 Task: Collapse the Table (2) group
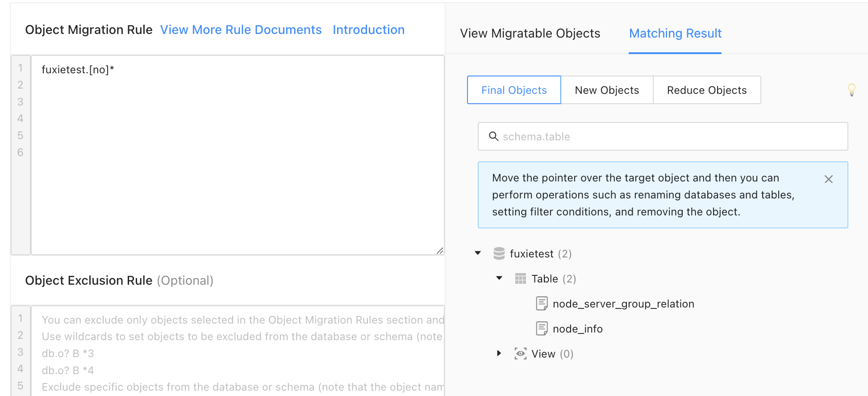coord(499,278)
